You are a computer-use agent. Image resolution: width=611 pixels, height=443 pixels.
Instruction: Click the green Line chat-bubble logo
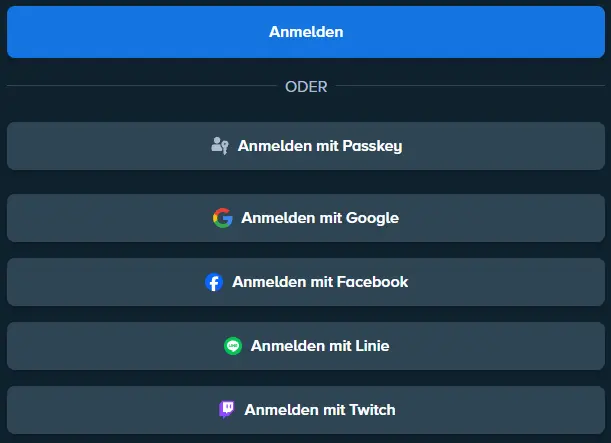[x=233, y=346]
